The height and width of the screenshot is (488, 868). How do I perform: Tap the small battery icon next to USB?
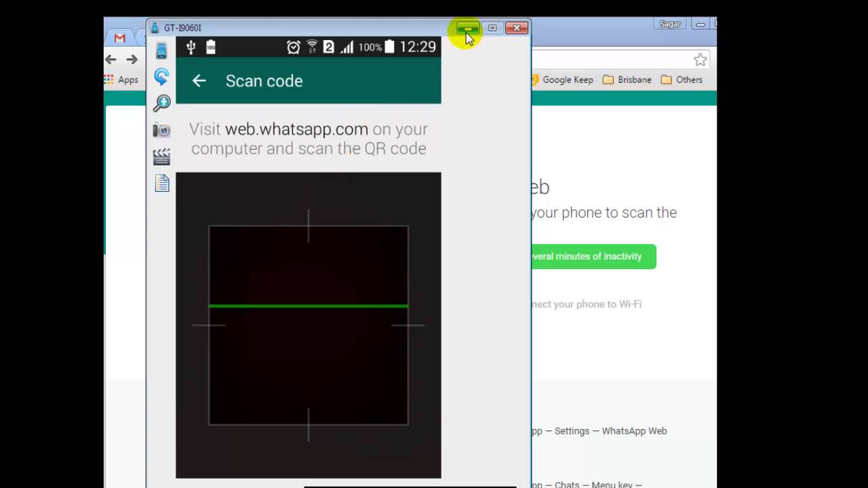pos(211,47)
